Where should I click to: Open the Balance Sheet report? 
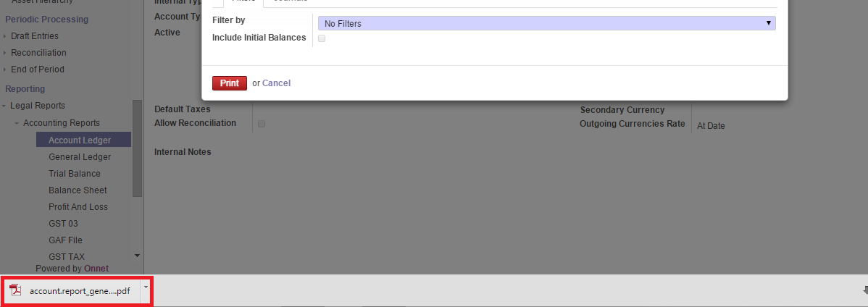(x=78, y=190)
